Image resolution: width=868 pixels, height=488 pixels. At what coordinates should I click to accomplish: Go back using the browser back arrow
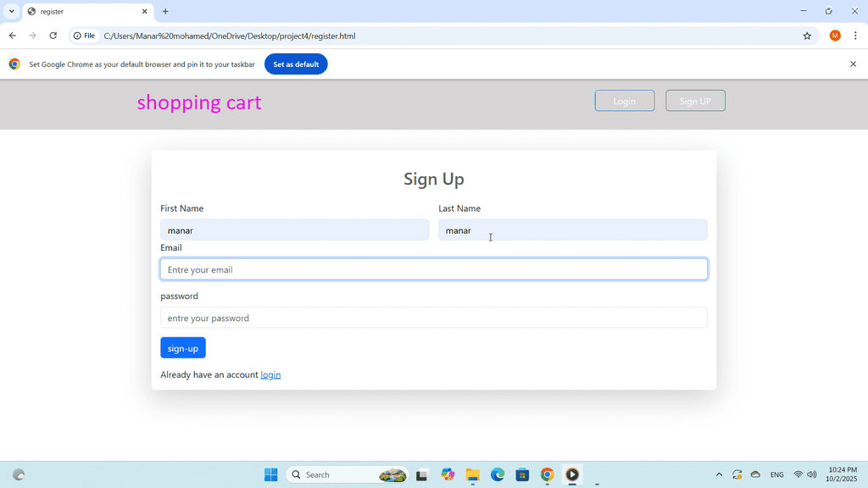[12, 36]
